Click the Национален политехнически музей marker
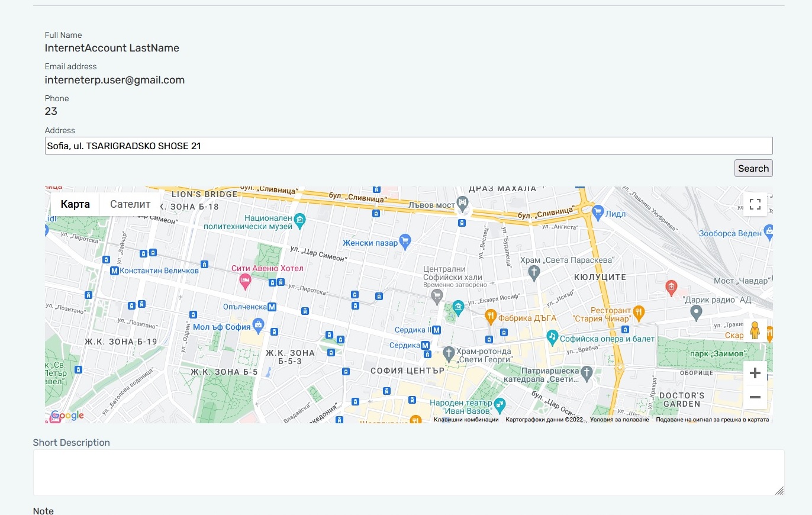The image size is (812, 515). click(300, 220)
